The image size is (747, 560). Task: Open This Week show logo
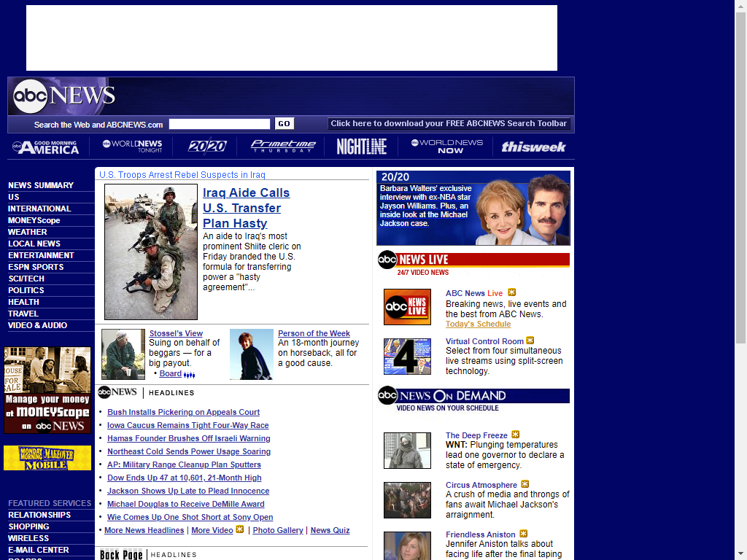pos(533,147)
